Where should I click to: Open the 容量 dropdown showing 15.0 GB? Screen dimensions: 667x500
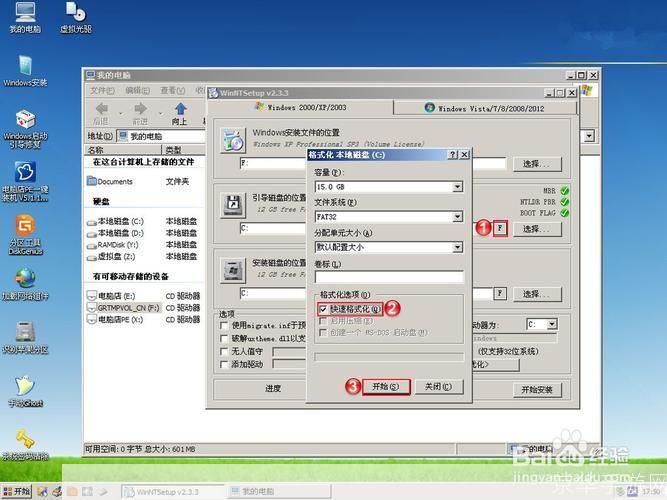[457, 187]
